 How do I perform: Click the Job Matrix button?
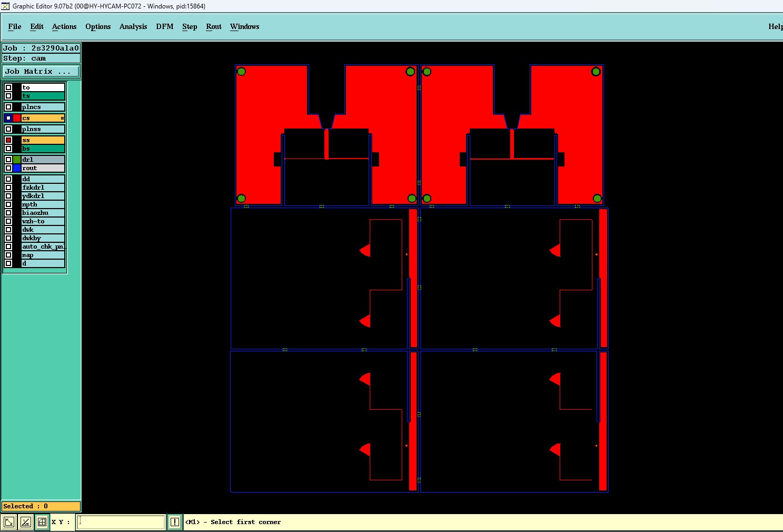tap(41, 71)
